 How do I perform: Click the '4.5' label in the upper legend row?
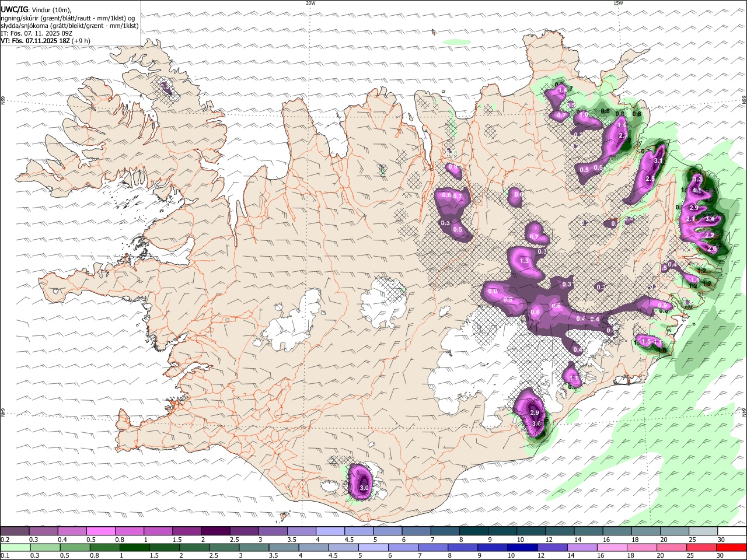(349, 540)
